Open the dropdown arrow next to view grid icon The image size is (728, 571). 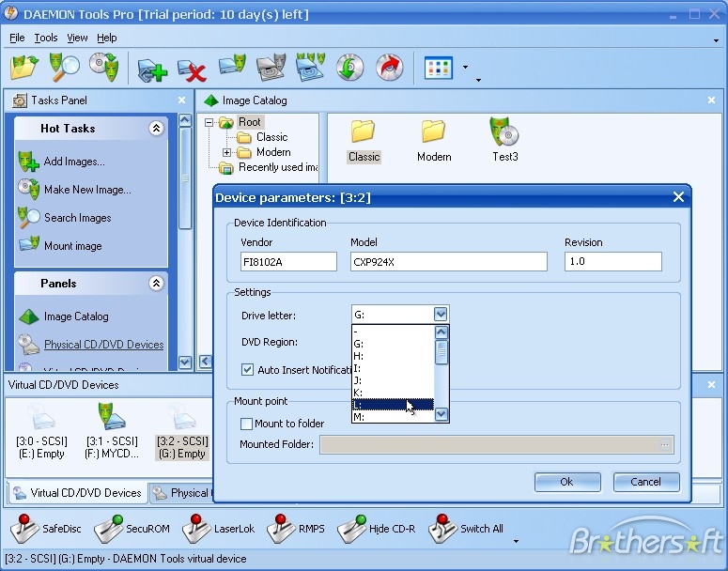[x=465, y=68]
